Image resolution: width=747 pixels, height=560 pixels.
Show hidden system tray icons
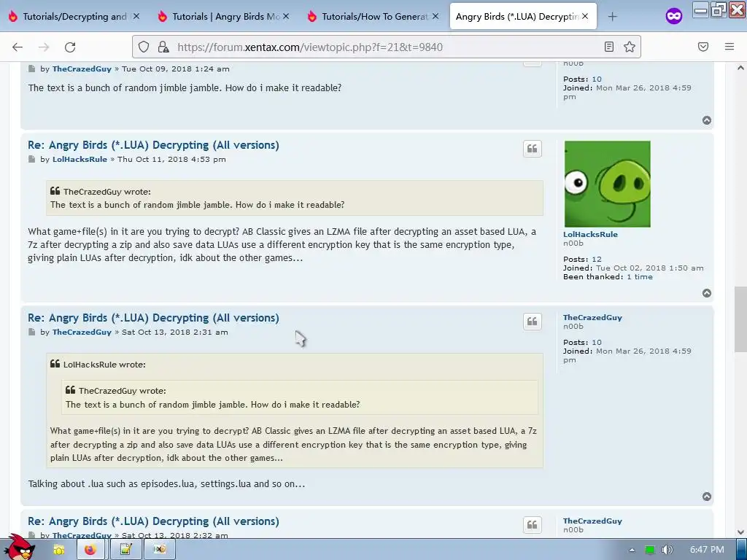[x=632, y=550]
